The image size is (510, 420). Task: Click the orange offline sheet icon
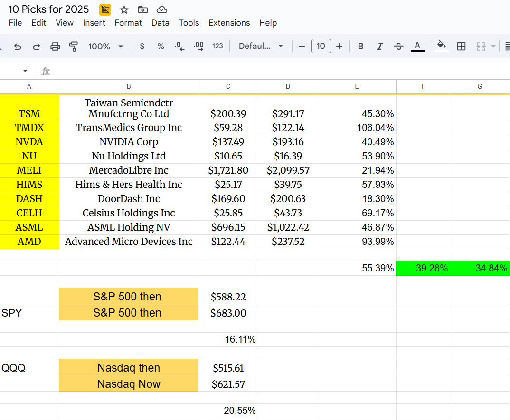tap(105, 10)
